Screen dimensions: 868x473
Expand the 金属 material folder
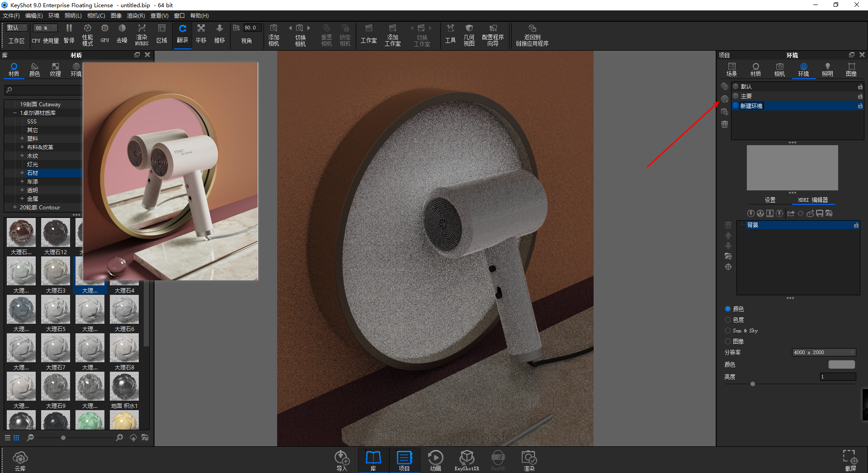coord(22,199)
